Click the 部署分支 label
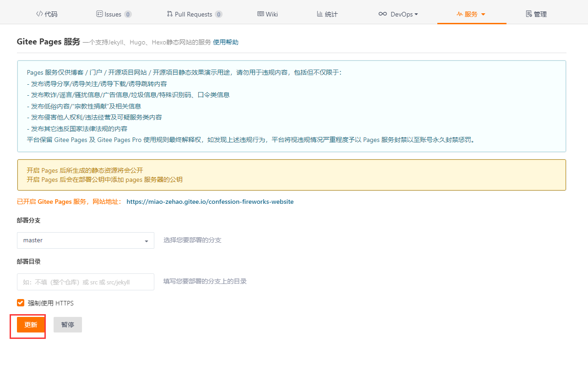Viewport: 588px width, 365px height. point(29,220)
